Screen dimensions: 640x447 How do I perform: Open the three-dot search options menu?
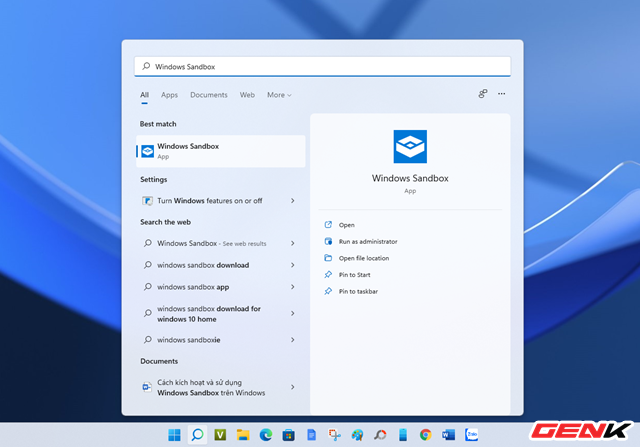[x=502, y=94]
